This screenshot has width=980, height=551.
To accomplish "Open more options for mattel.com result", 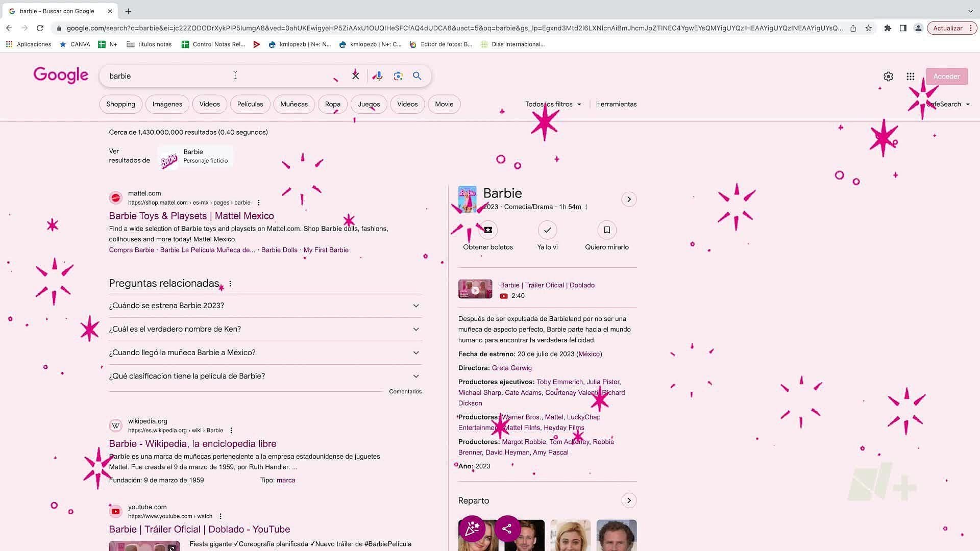I will [x=259, y=203].
